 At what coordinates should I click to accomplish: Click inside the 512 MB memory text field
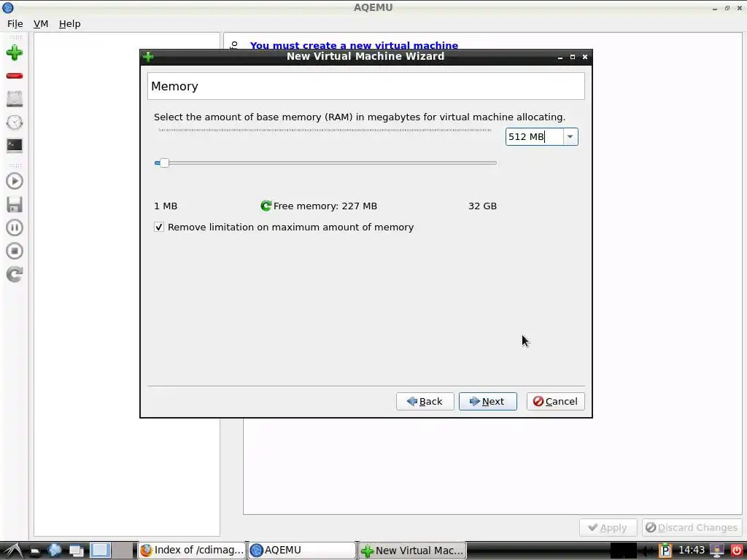click(534, 136)
